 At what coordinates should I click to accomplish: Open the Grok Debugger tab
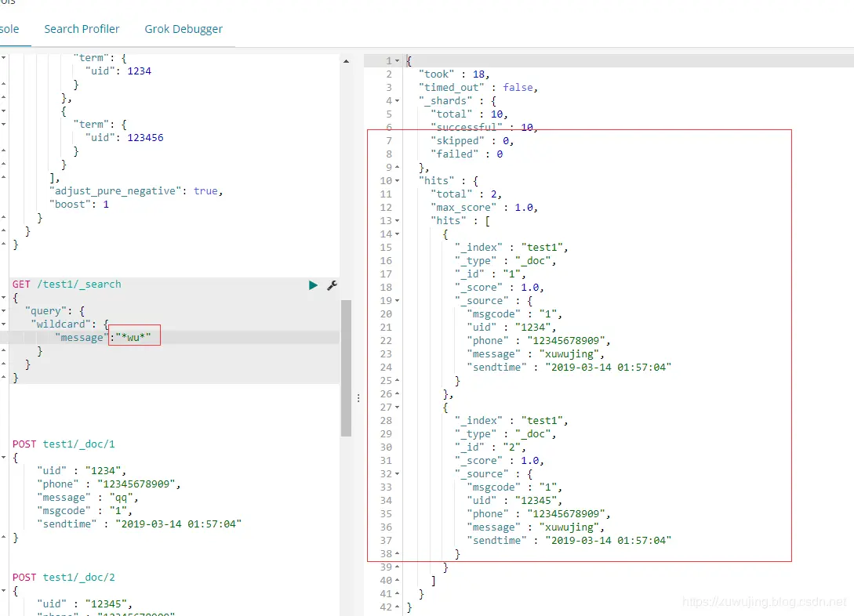coord(184,29)
